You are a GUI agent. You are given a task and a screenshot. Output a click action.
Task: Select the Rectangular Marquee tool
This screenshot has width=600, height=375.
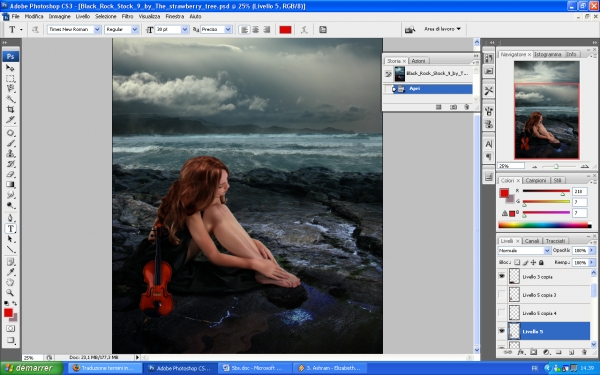[10, 78]
